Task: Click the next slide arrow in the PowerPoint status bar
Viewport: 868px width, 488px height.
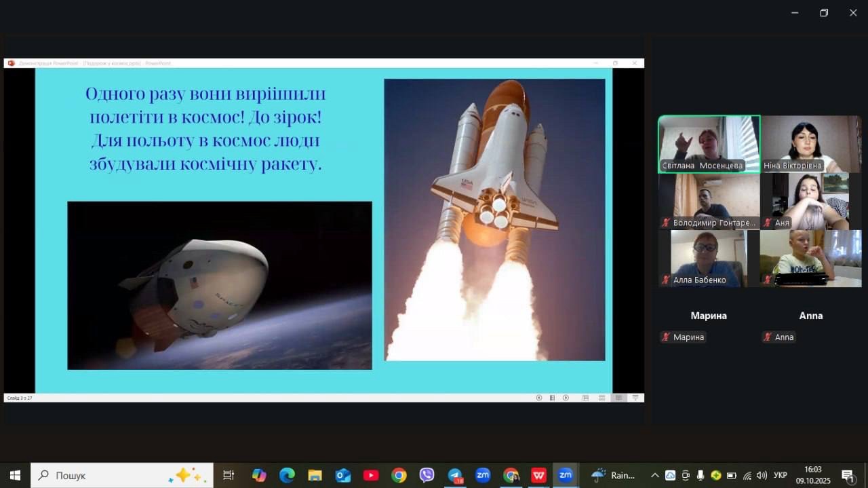Action: tap(566, 398)
